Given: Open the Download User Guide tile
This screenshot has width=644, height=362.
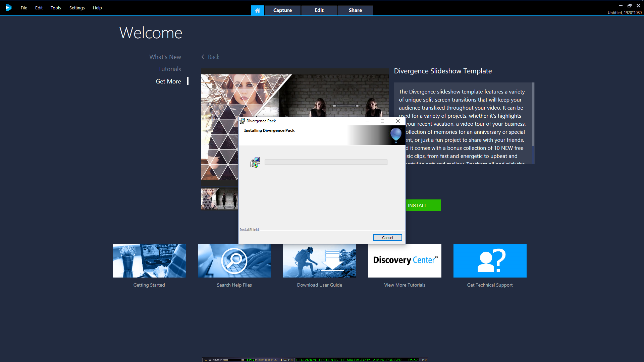Looking at the screenshot, I should (319, 260).
